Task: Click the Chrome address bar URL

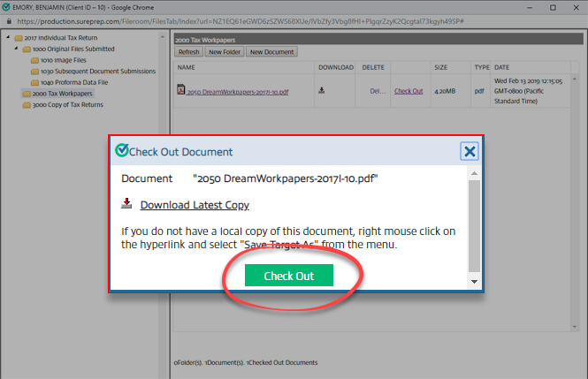Action: pyautogui.click(x=241, y=21)
